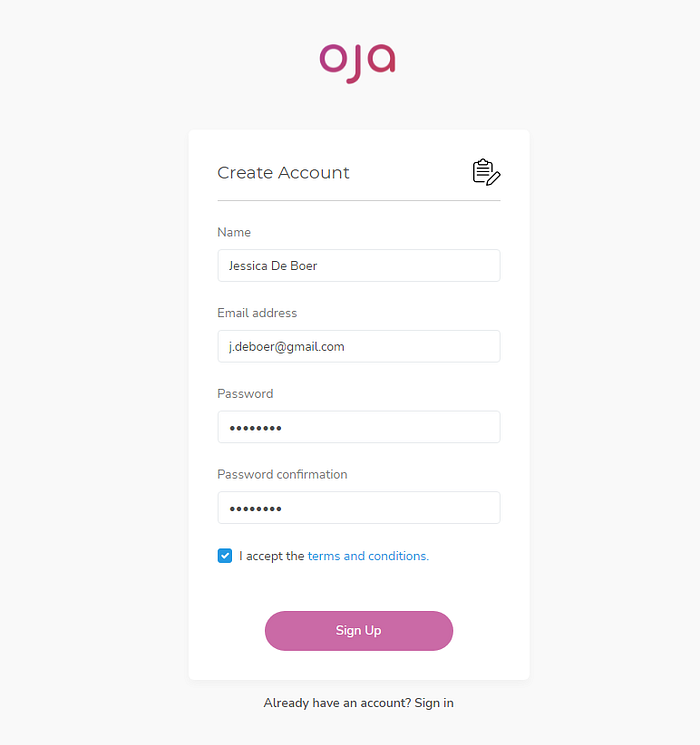
Task: Click the clipboard and pencil icon
Action: [x=486, y=172]
